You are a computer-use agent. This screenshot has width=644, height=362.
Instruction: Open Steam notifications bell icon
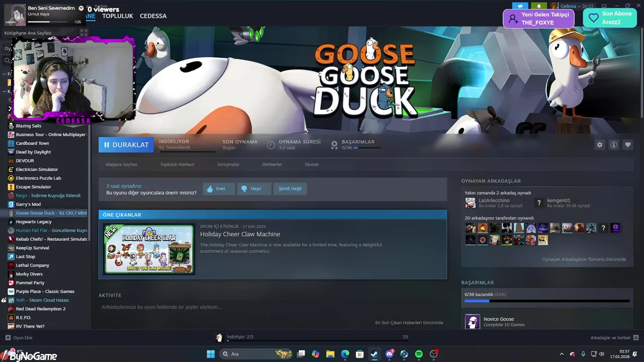tap(539, 6)
